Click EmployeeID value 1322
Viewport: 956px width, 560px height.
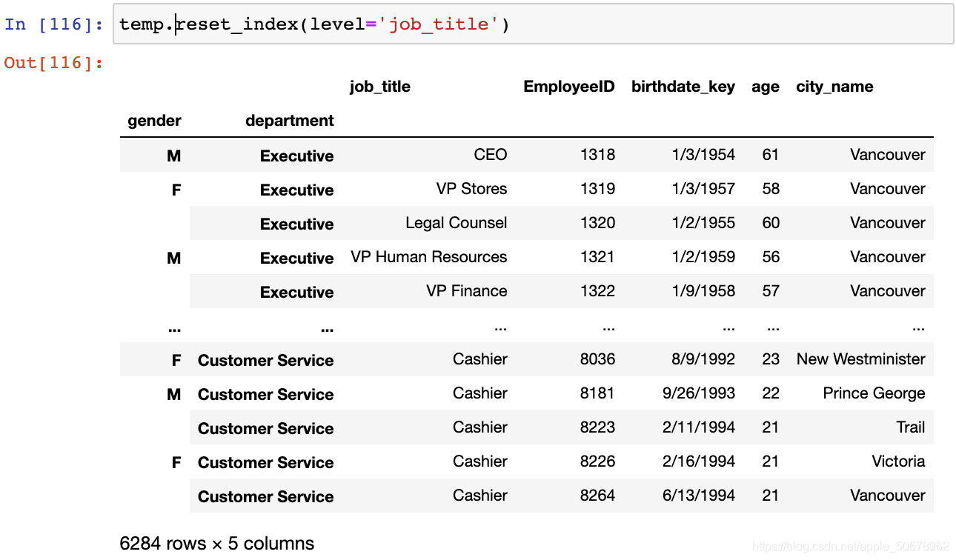click(598, 291)
